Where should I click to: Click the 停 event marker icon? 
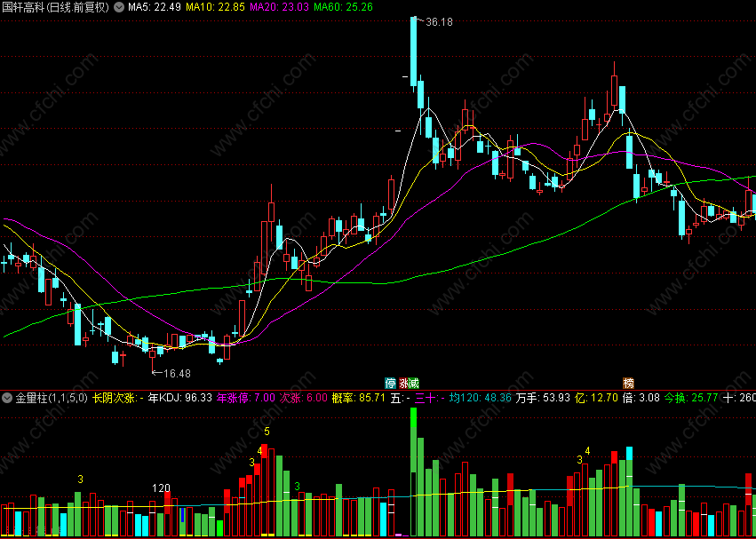click(x=390, y=384)
